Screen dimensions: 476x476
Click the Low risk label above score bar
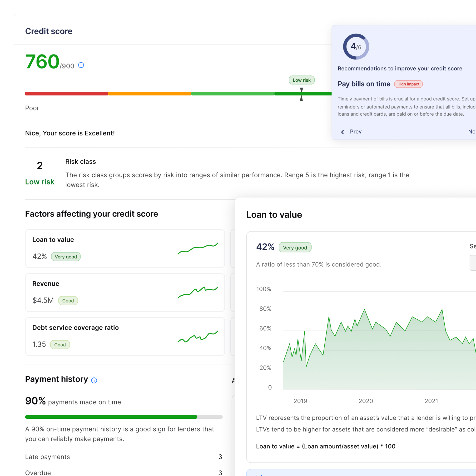[302, 80]
